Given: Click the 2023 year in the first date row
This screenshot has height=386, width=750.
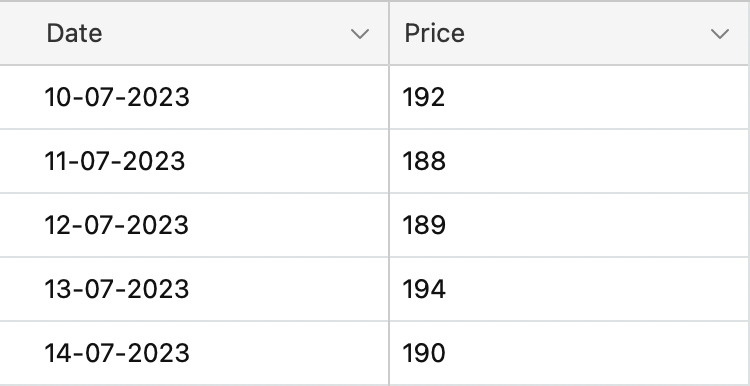Looking at the screenshot, I should click(159, 97).
